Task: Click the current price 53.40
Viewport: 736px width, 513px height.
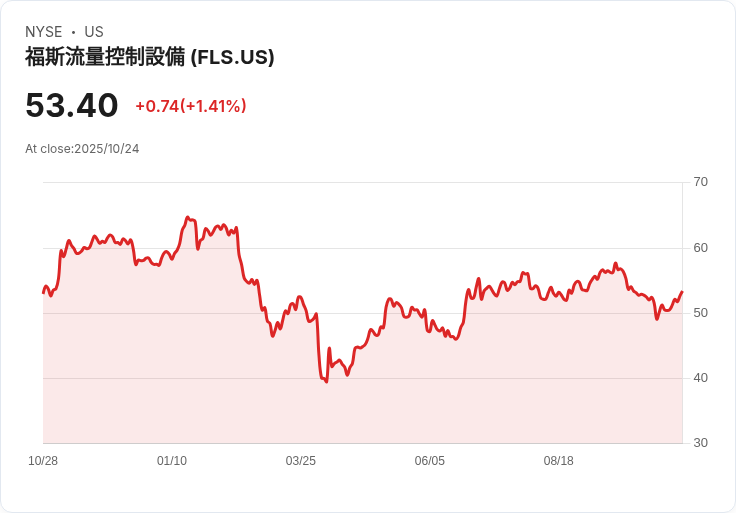Action: click(72, 105)
